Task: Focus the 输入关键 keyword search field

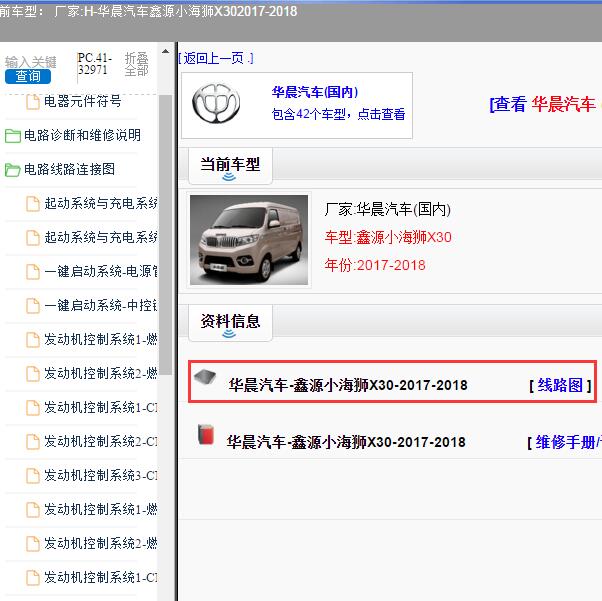Action: point(31,62)
